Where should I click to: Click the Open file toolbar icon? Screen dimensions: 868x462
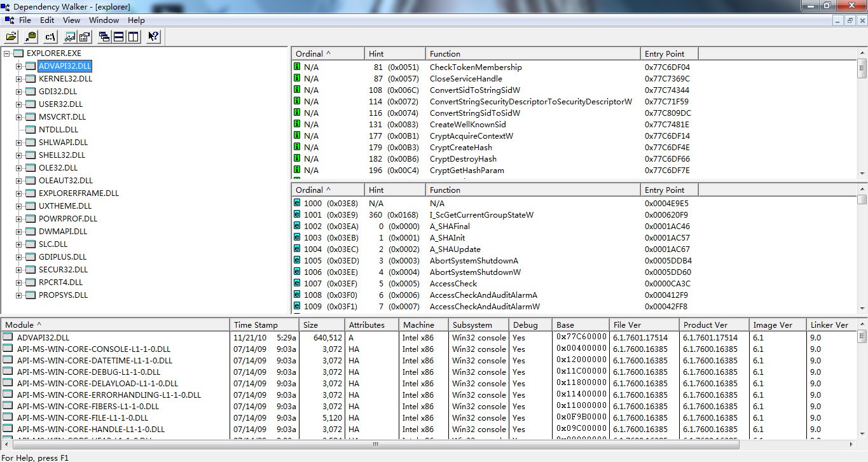11,36
